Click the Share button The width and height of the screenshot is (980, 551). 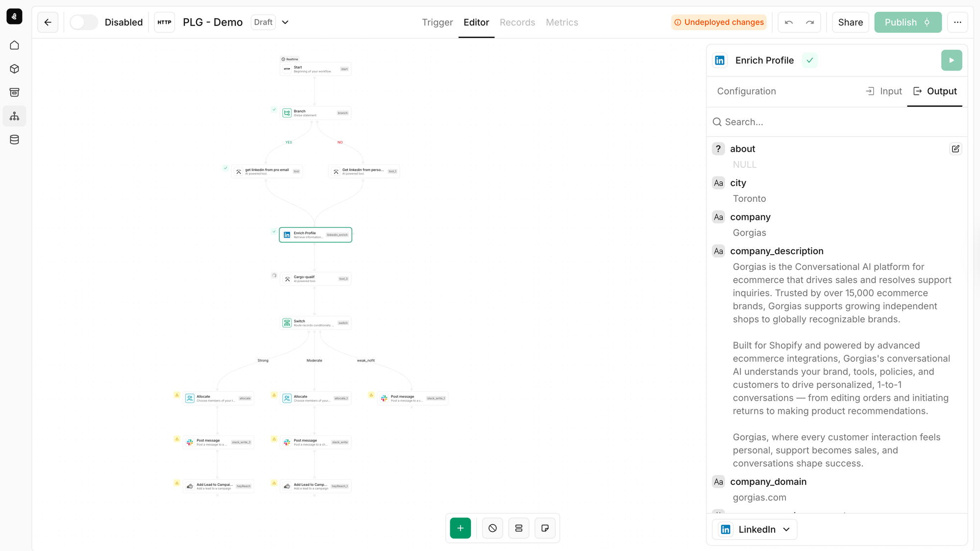850,22
